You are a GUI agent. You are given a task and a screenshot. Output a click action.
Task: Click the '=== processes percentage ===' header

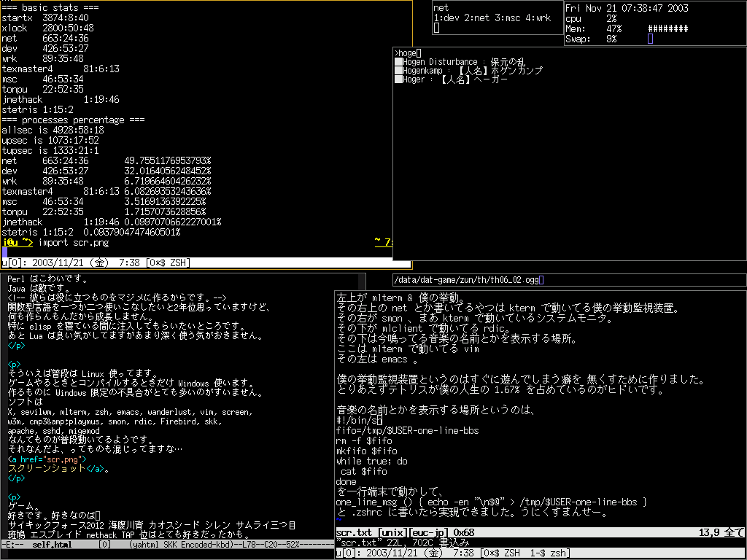[73, 120]
